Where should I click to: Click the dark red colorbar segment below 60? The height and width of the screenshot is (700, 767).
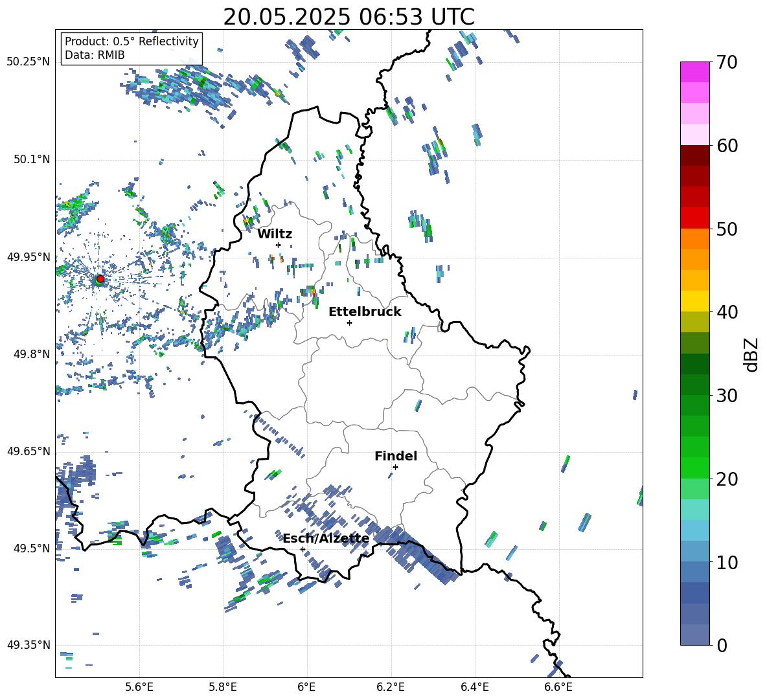coord(694,155)
